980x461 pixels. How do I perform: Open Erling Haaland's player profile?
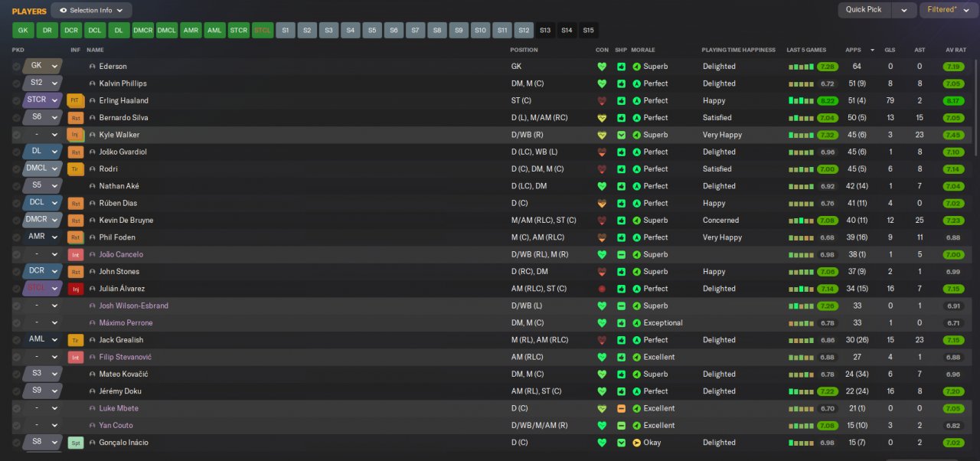tap(123, 100)
